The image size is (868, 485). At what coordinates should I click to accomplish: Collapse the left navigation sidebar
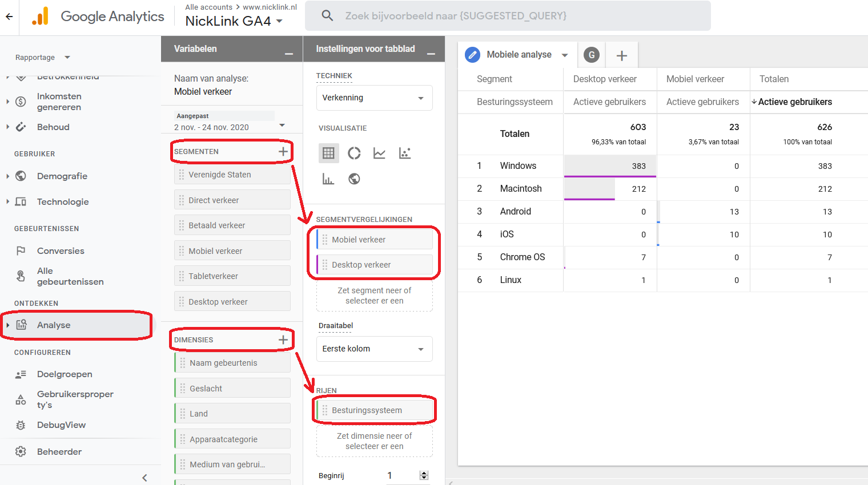(x=144, y=478)
